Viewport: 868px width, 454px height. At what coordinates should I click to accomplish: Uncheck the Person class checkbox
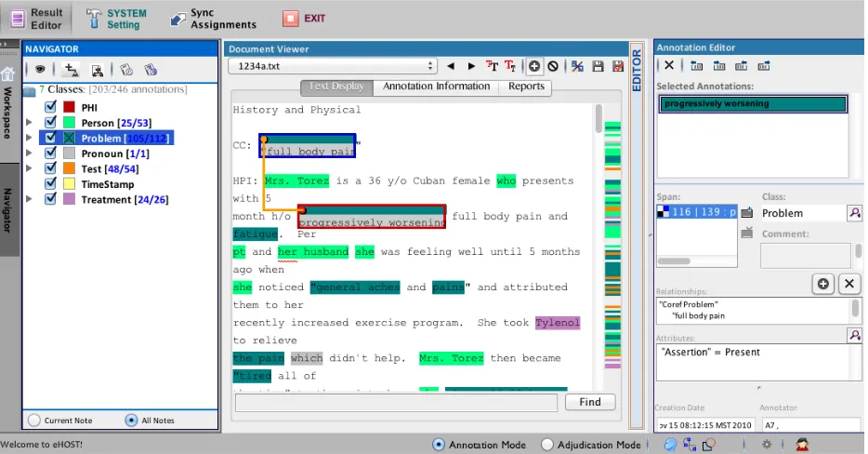(x=50, y=122)
